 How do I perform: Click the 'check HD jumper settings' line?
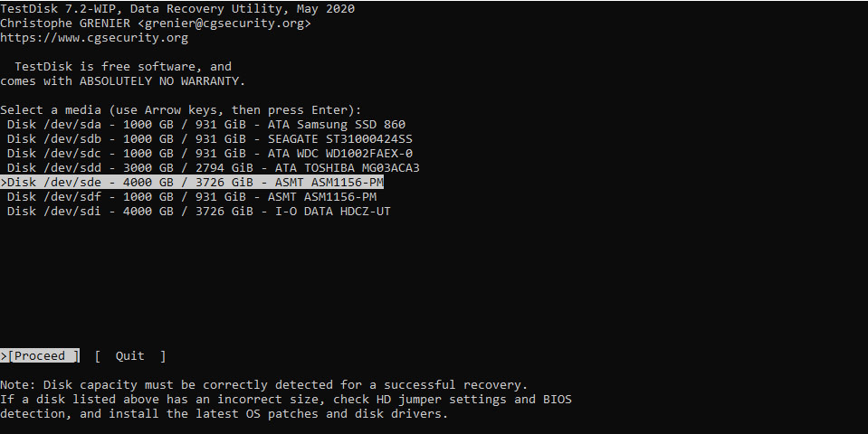[285, 400]
